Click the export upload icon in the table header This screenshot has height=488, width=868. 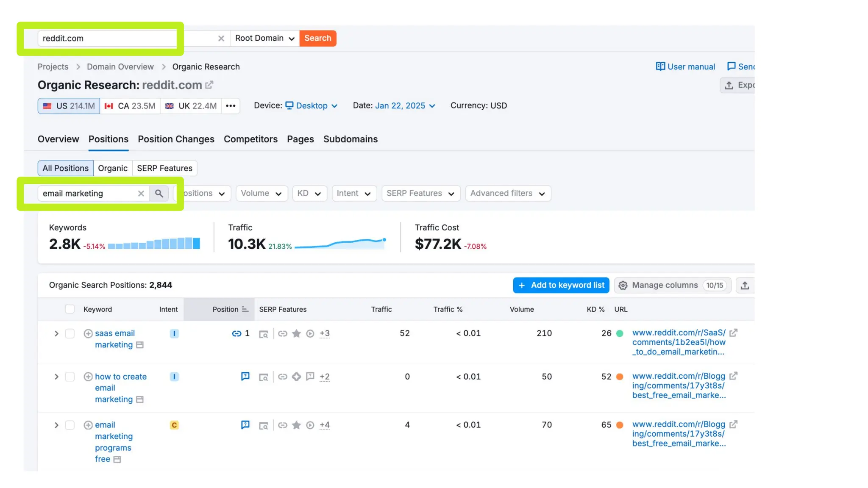pyautogui.click(x=745, y=286)
